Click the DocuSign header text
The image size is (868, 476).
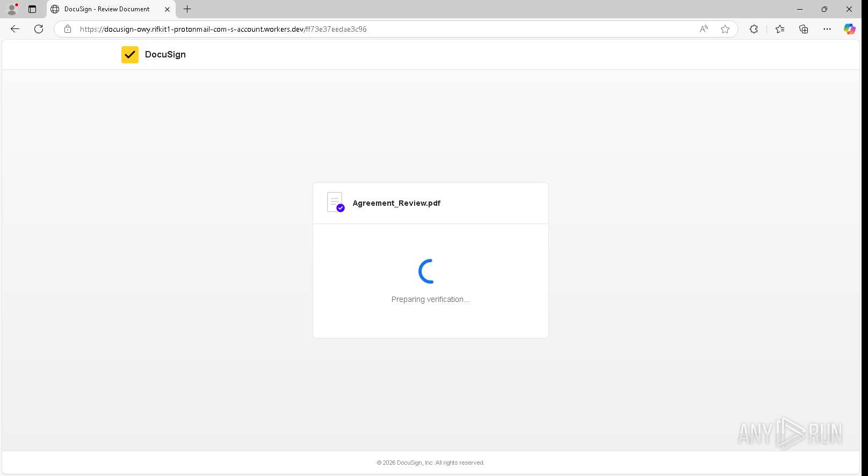tap(165, 54)
